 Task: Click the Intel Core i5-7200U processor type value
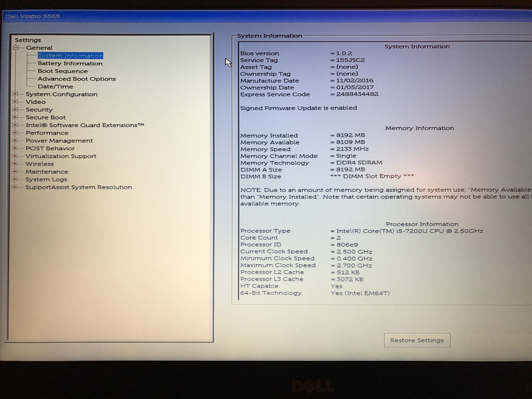pos(410,231)
